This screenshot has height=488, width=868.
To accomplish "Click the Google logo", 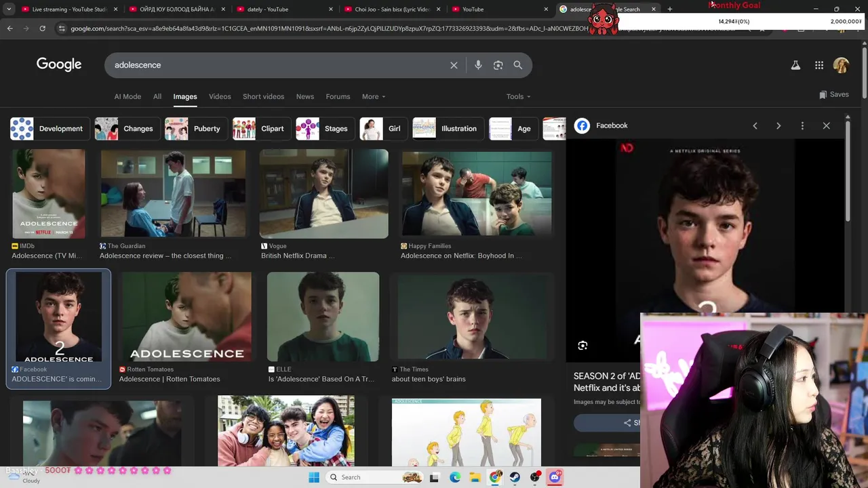I will point(59,64).
